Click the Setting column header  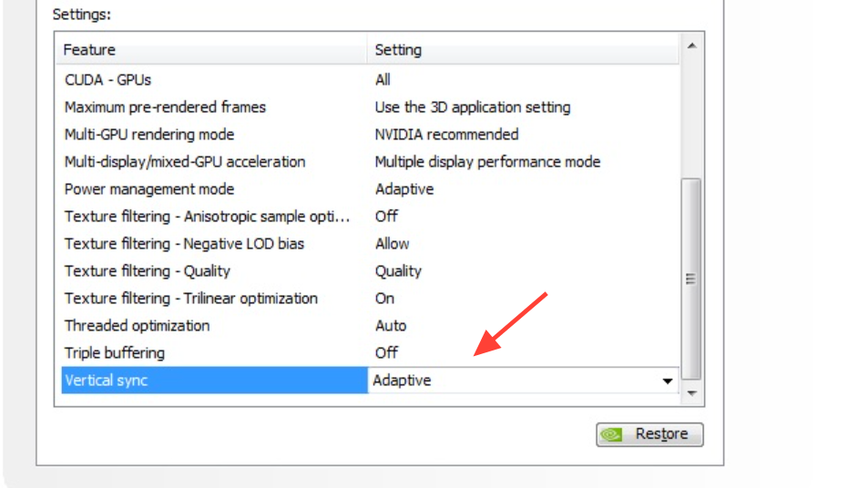(523, 50)
